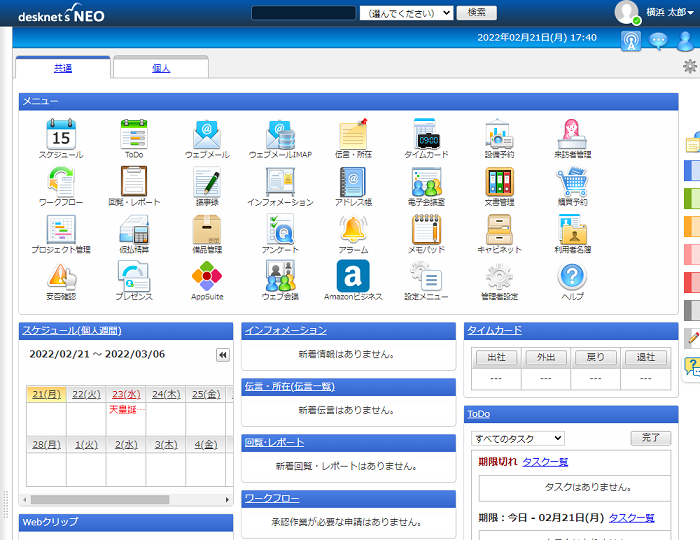700x540 pixels.
Task: Open ワークフロー panel header link
Action: 272,498
